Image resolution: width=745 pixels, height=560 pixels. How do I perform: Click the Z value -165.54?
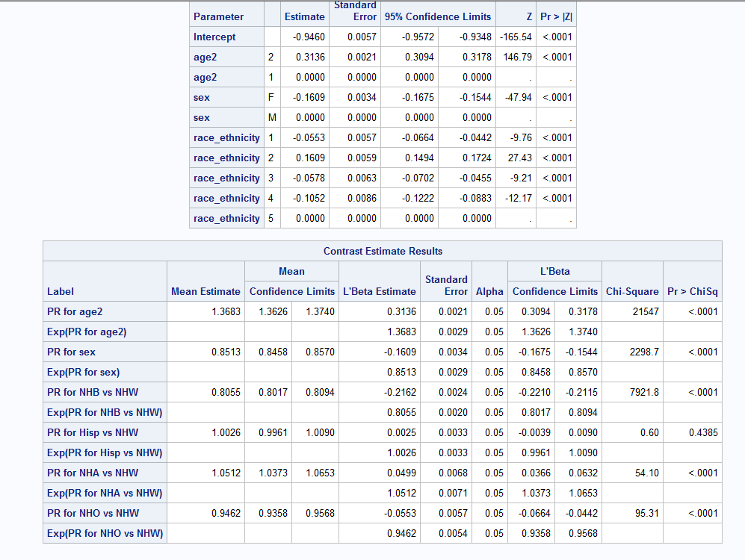coord(516,37)
